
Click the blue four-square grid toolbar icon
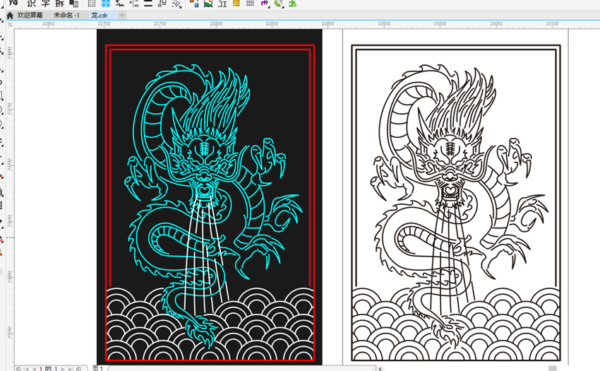coord(106,3)
